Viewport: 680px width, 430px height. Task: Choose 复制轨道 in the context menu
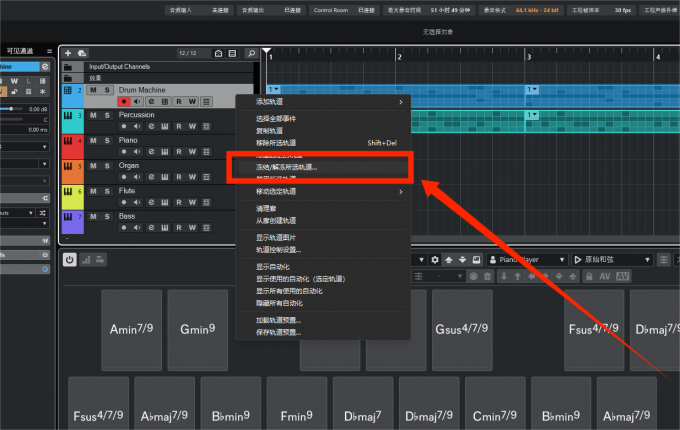click(323, 131)
